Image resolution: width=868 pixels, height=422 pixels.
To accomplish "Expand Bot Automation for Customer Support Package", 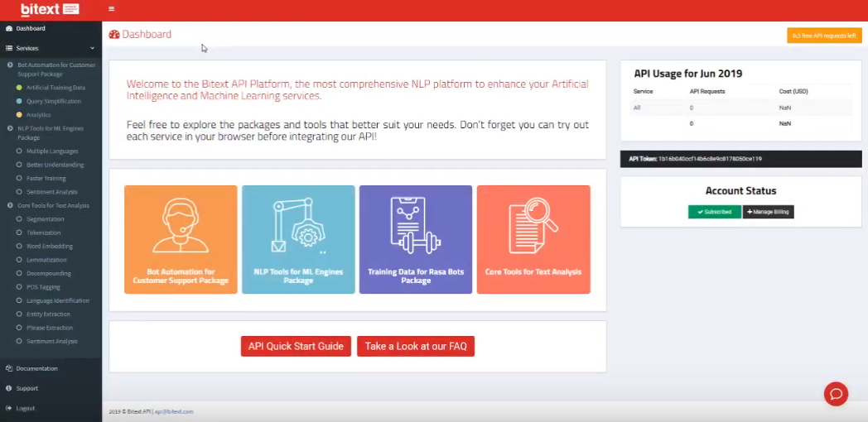I will 56,70.
